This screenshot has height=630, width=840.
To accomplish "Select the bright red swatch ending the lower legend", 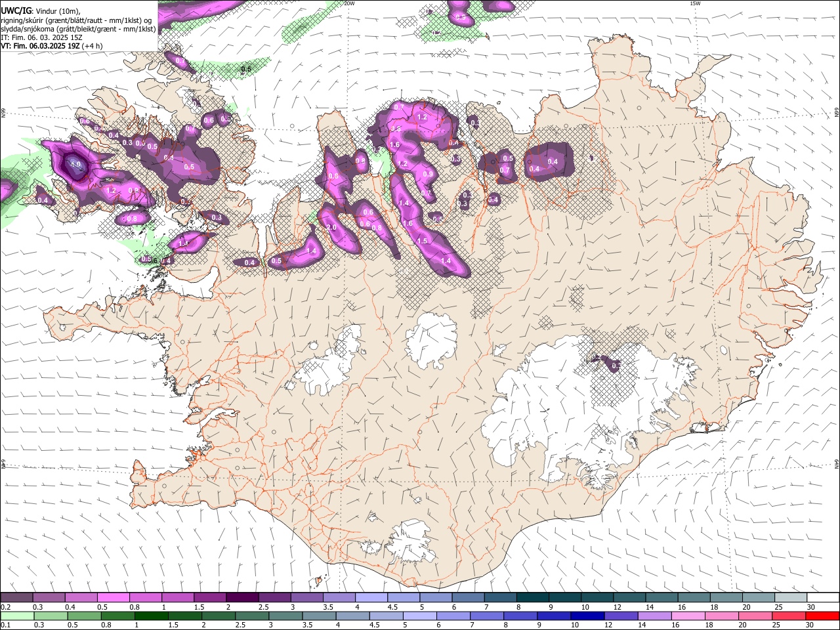I will click(822, 616).
